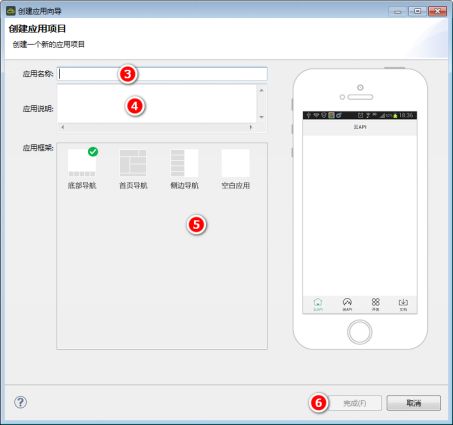453x425 pixels.
Task: Click the phone preview's round home button
Action: (360, 332)
